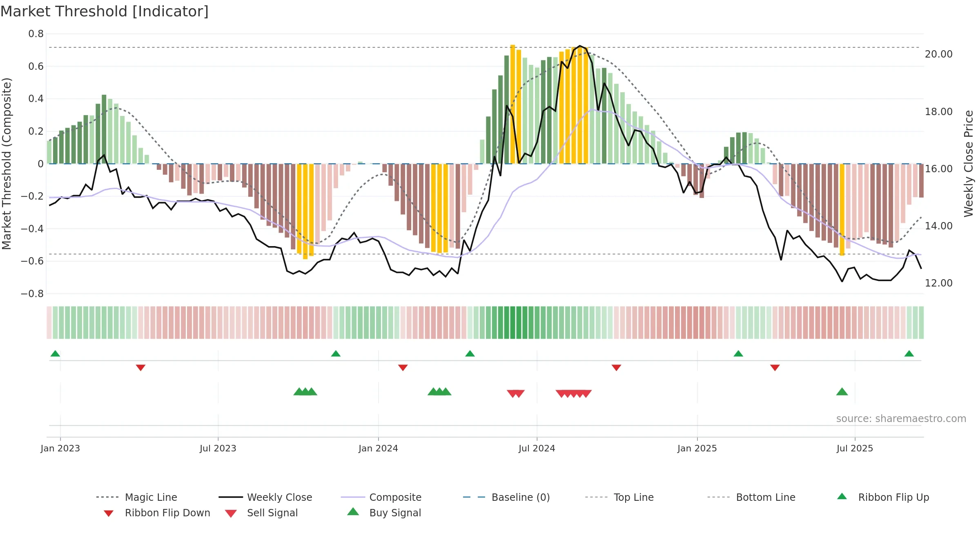The height and width of the screenshot is (551, 980).
Task: Click the Ribbon Flip Up legend green triangle
Action: [x=842, y=496]
